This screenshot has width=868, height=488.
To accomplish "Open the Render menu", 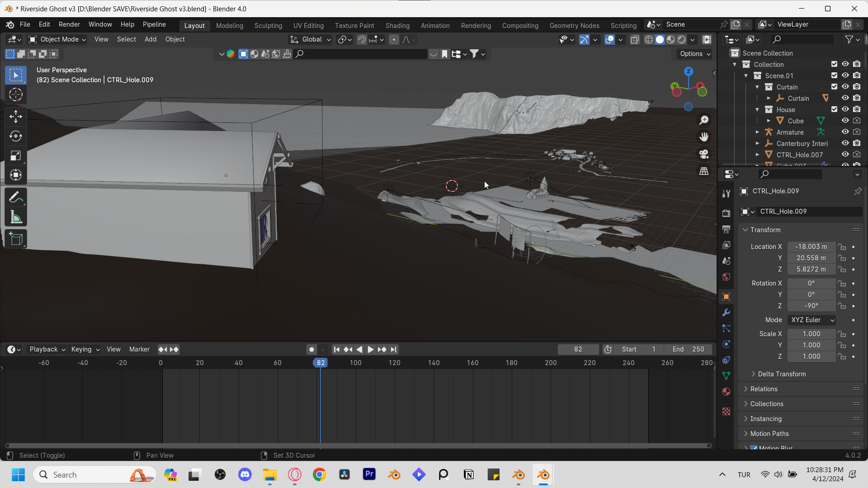I will click(x=69, y=24).
